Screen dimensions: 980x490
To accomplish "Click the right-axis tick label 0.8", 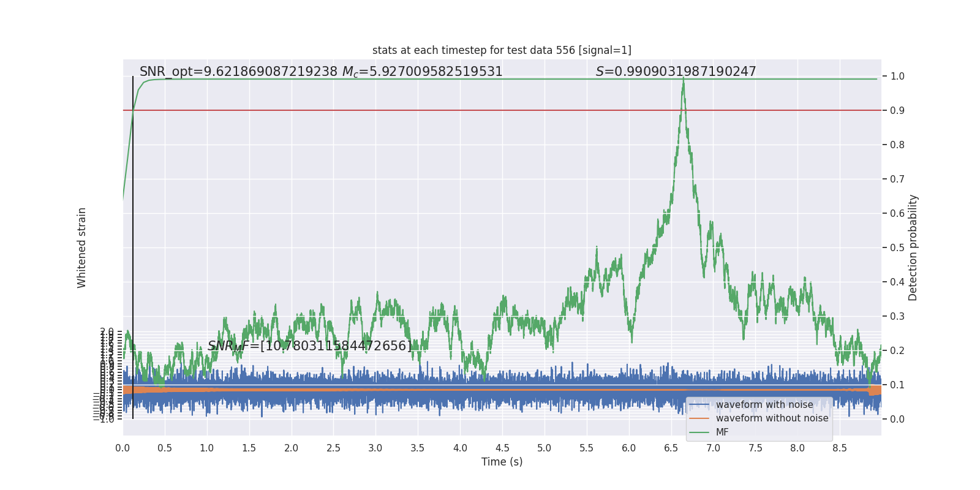I will click(x=897, y=145).
